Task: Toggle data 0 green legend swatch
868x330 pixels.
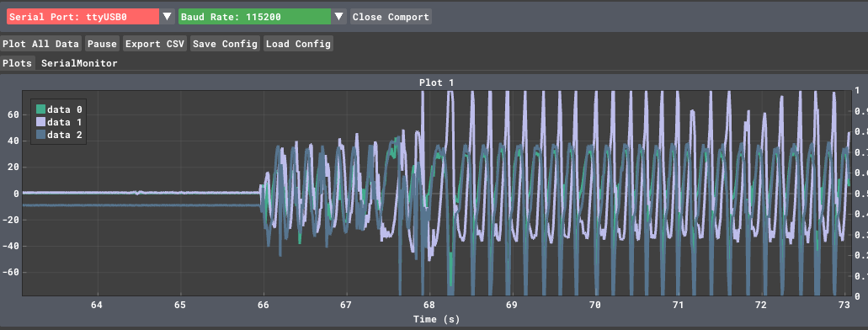Action: click(40, 109)
